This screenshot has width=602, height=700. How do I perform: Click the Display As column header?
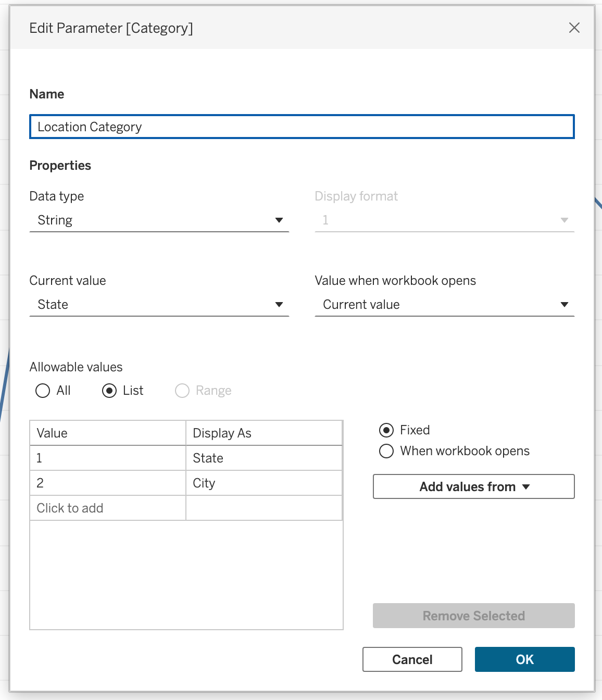click(x=264, y=433)
